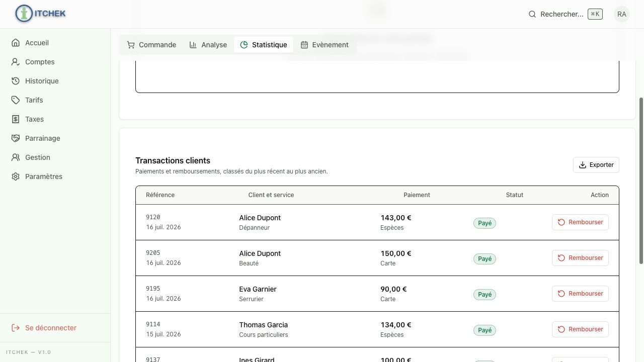This screenshot has height=362, width=644.
Task: Click the Comptes user icon
Action: 16,62
